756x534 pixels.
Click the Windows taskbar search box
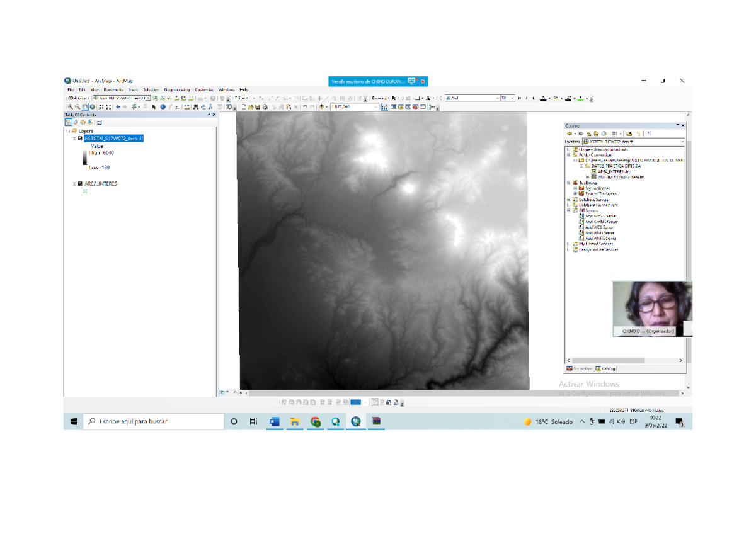(154, 421)
